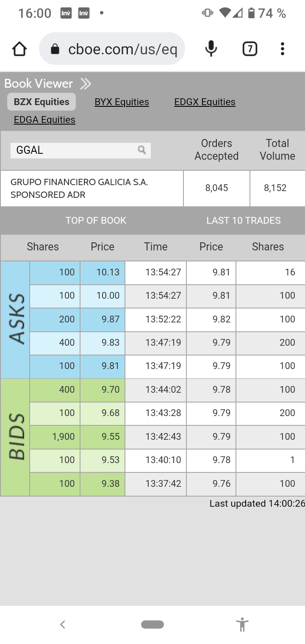Image resolution: width=305 pixels, height=644 pixels.
Task: Tap the navigation home pill
Action: pos(152,625)
